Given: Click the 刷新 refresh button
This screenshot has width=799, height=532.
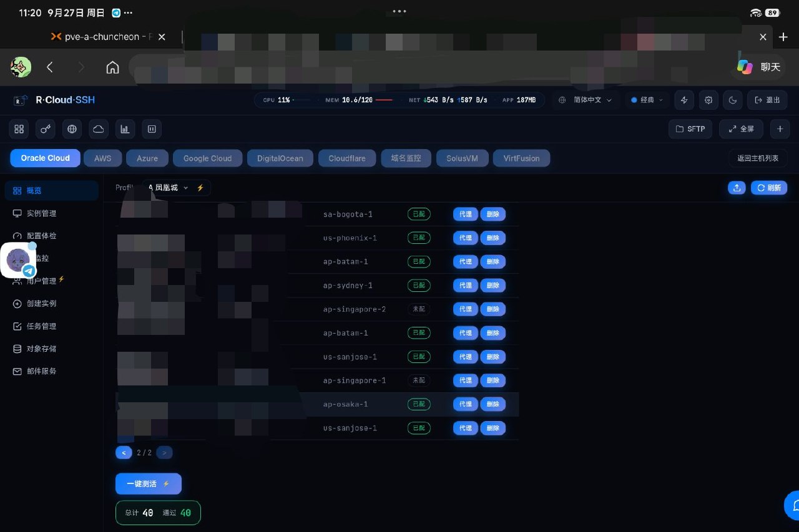Looking at the screenshot, I should [769, 188].
